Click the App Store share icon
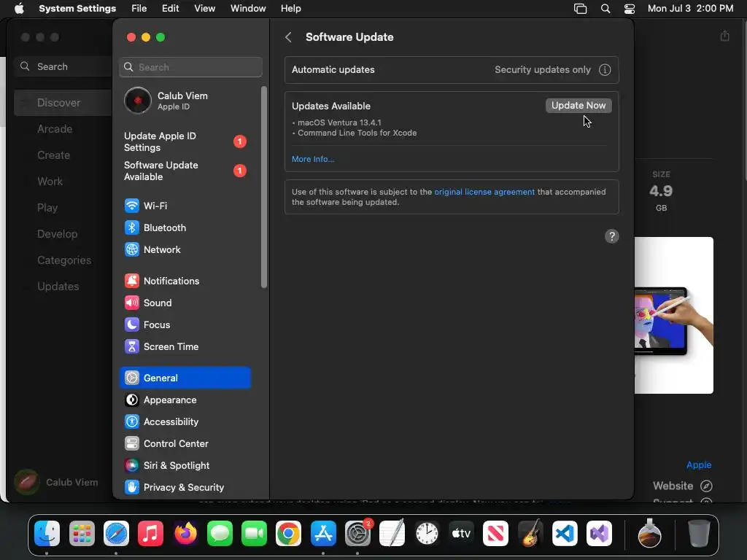Screen dimensions: 747x560 tap(724, 36)
